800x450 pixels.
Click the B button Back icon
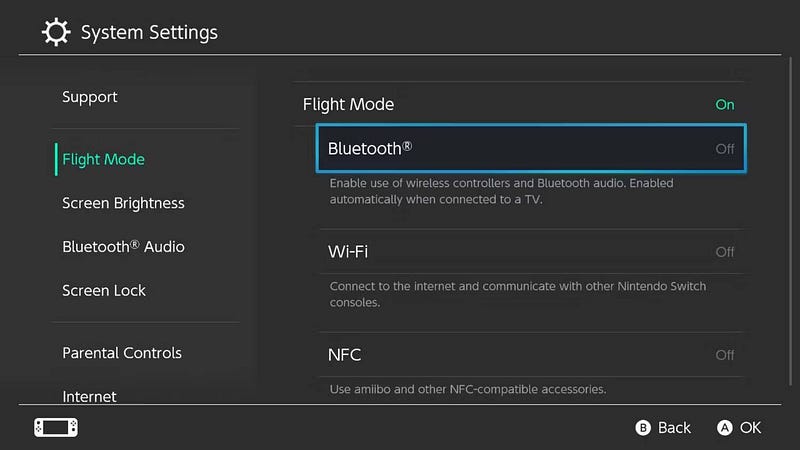click(643, 428)
